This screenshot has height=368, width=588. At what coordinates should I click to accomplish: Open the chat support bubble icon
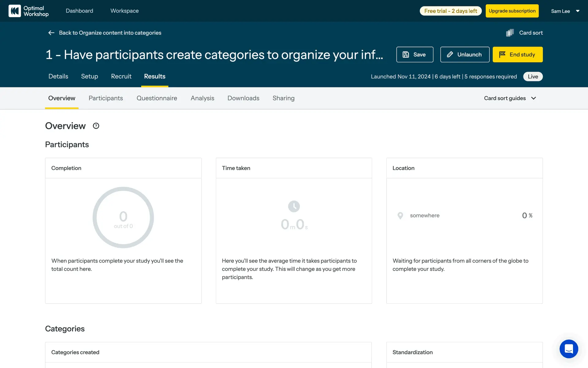(x=569, y=349)
